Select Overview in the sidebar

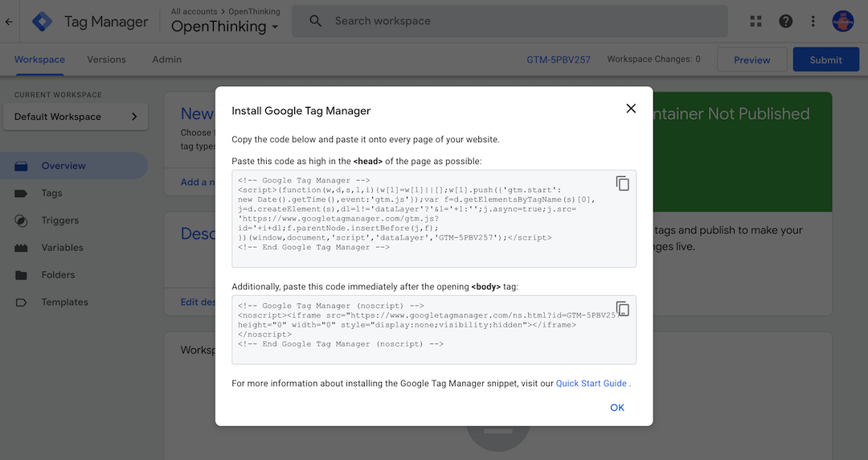(74, 166)
